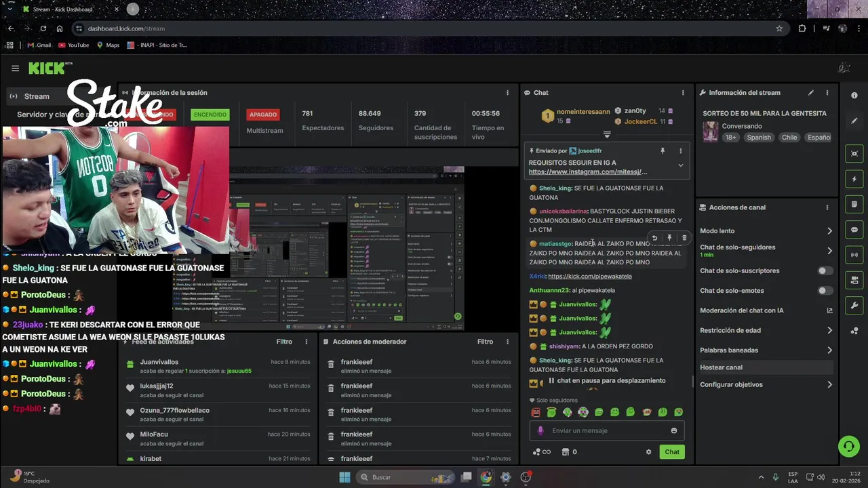Viewport: 868px width, 488px height.
Task: Collapse the chat leaderboard expander below top gifters
Action: [x=607, y=134]
